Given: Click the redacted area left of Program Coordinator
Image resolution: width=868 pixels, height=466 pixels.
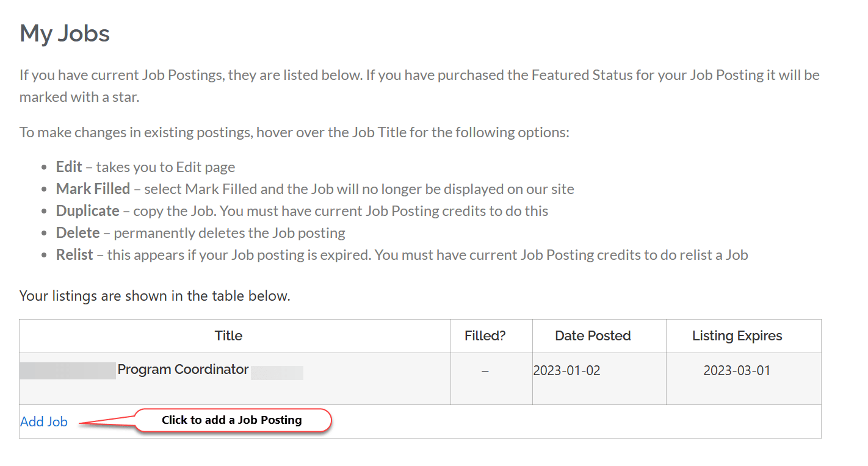Looking at the screenshot, I should click(x=67, y=370).
